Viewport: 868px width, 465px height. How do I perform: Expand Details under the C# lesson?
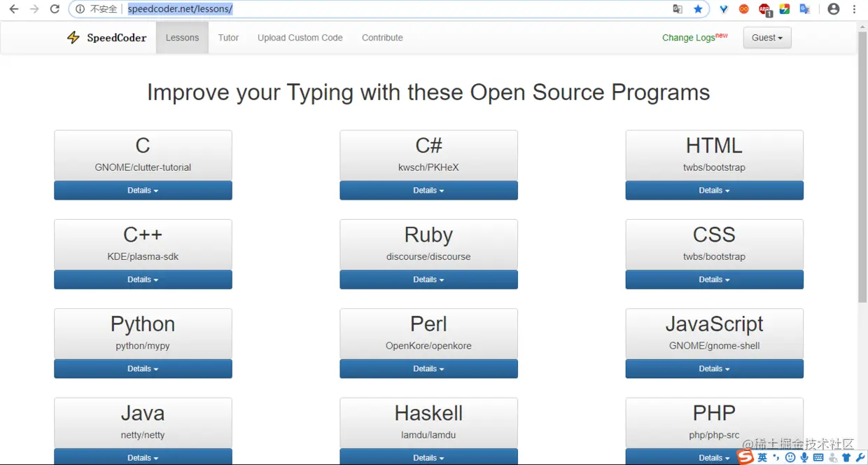click(x=428, y=190)
